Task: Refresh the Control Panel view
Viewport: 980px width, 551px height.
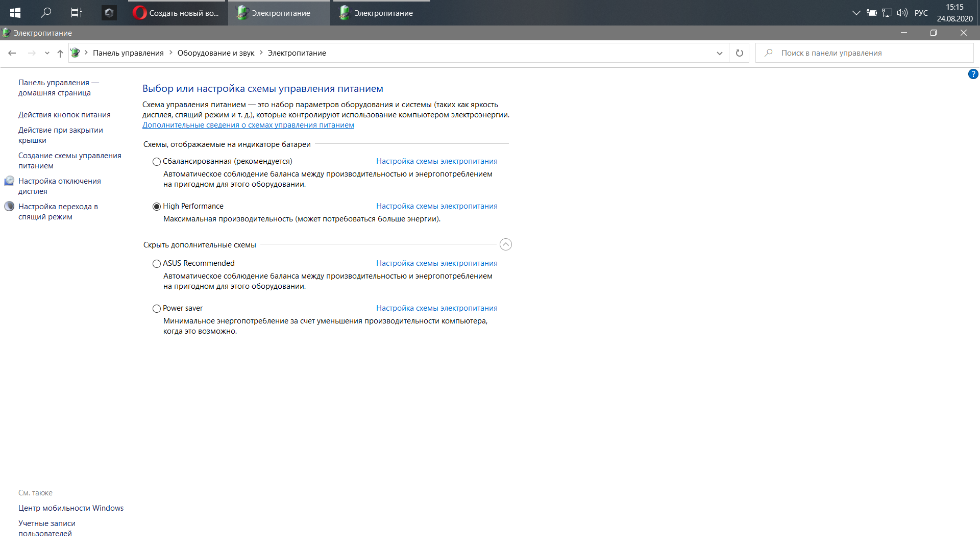Action: (x=740, y=53)
